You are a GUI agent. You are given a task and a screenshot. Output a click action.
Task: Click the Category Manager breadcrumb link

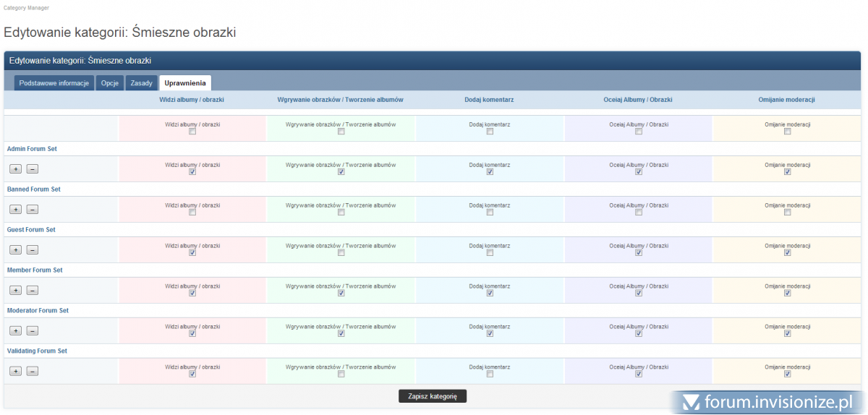27,7
